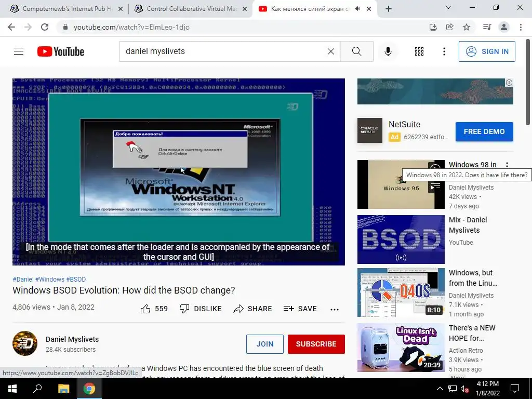Screen dimensions: 532x399
Task: Reload the YouTube page
Action: [45, 27]
